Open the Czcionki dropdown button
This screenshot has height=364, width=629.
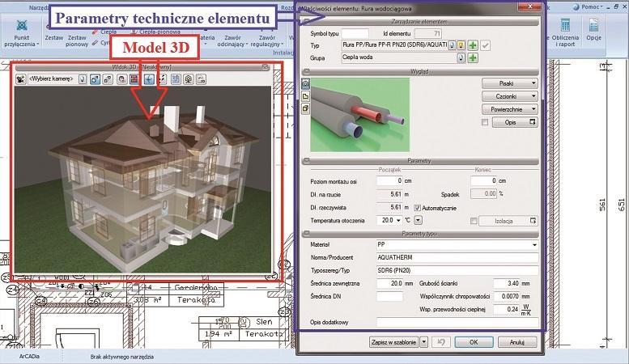point(509,96)
